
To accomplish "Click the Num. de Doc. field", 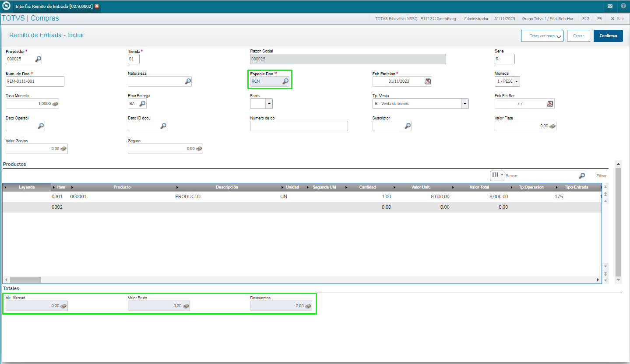I will 35,81.
